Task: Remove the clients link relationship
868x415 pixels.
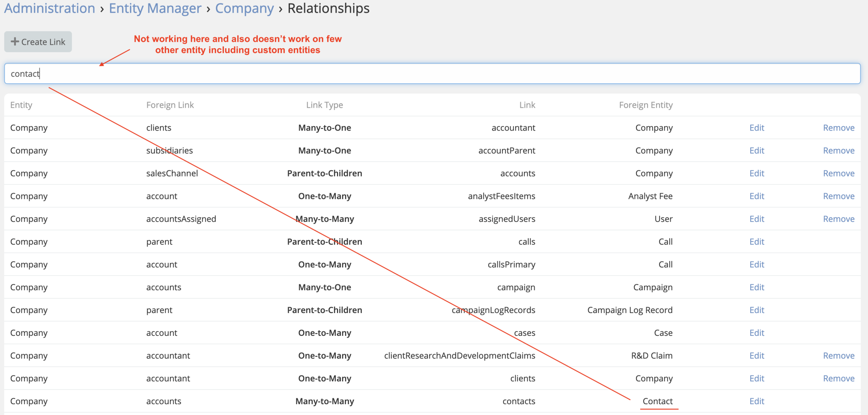Action: click(x=838, y=378)
